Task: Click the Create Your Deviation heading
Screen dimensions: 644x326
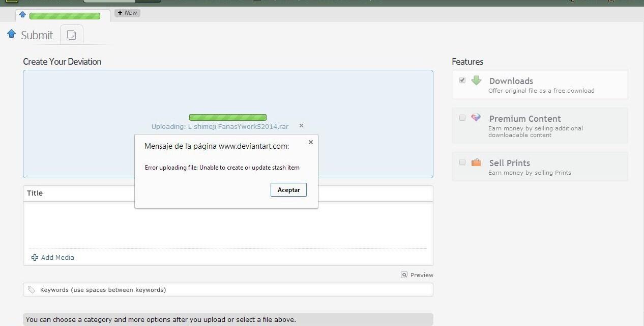Action: (x=62, y=62)
